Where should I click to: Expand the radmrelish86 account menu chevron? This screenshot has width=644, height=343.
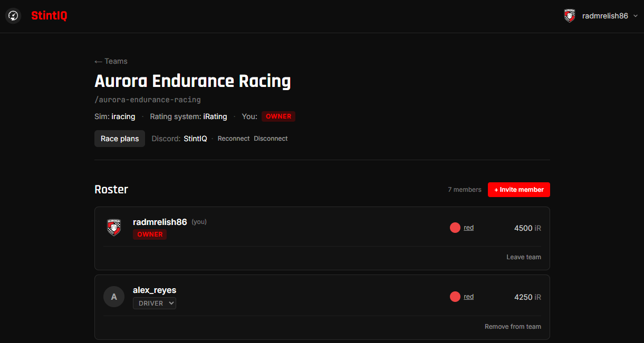point(635,16)
